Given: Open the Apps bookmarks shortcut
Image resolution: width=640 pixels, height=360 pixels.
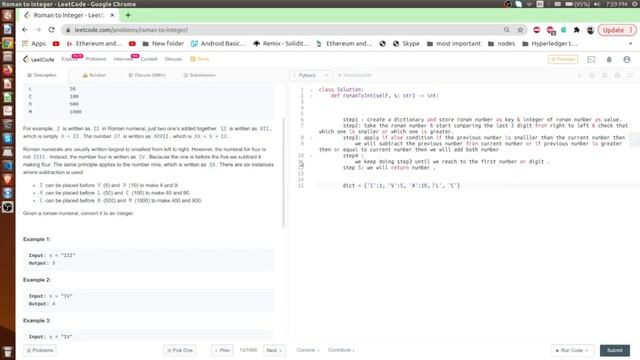Looking at the screenshot, I should 34,43.
